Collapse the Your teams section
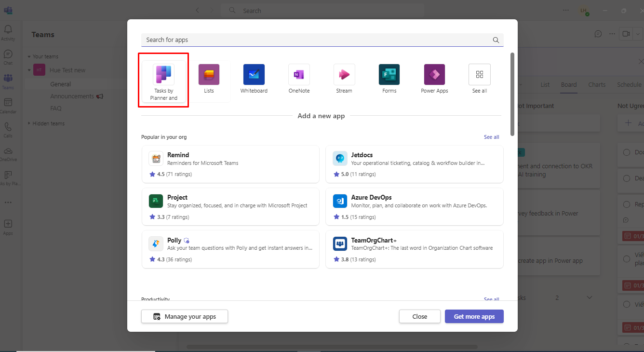The image size is (644, 352). [29, 57]
